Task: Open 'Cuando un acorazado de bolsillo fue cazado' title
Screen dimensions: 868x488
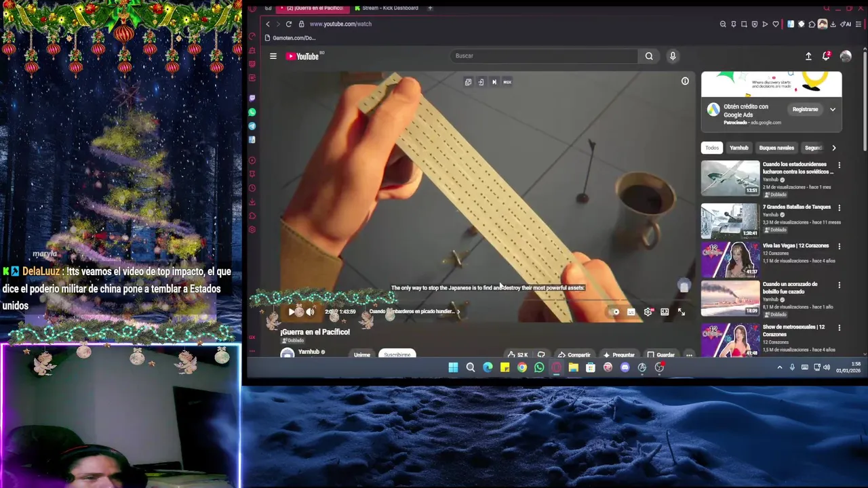Action: [x=790, y=288]
